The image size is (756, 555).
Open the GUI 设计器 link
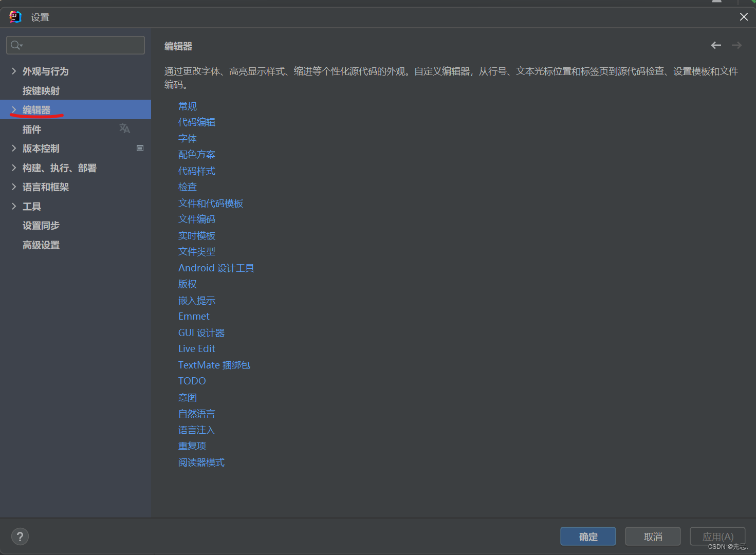tap(201, 332)
